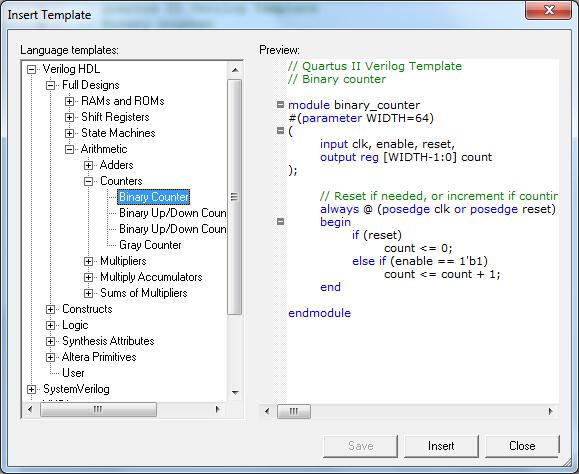Click the grayed-out Save button
Screen dimensions: 579x474
[360, 446]
